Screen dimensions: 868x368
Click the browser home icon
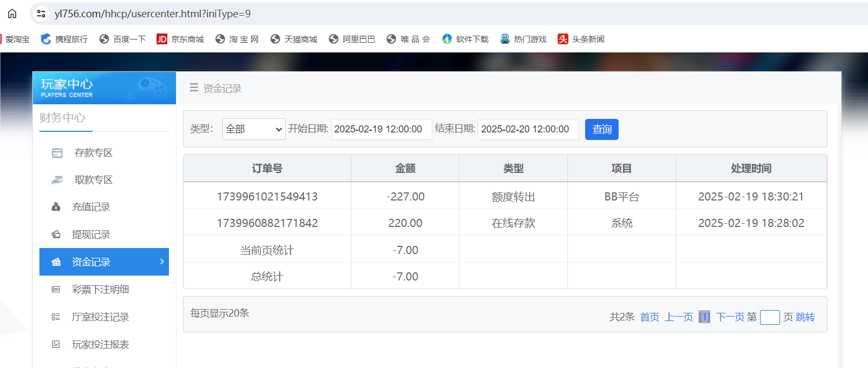click(12, 14)
